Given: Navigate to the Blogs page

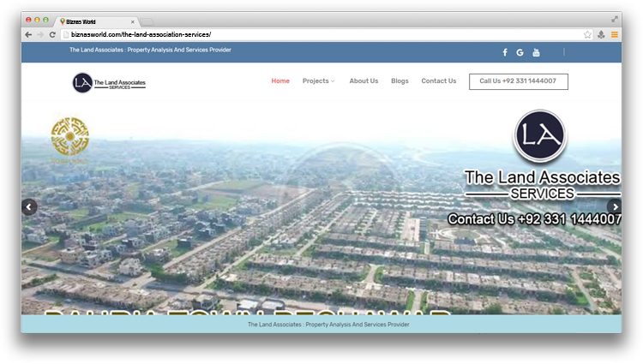Looking at the screenshot, I should [400, 81].
